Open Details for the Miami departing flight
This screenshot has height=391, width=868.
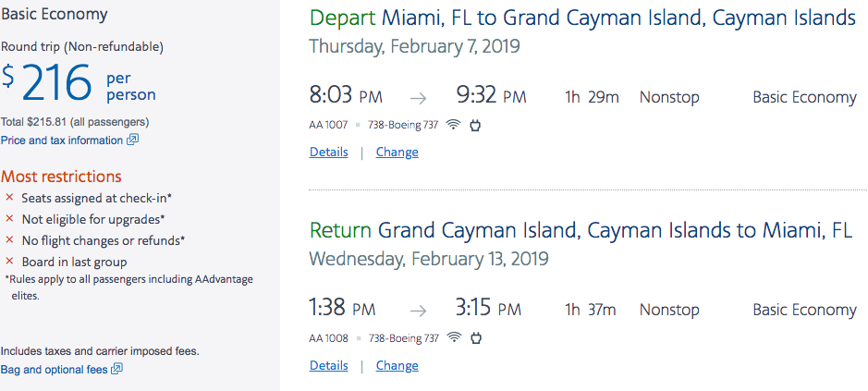click(328, 153)
